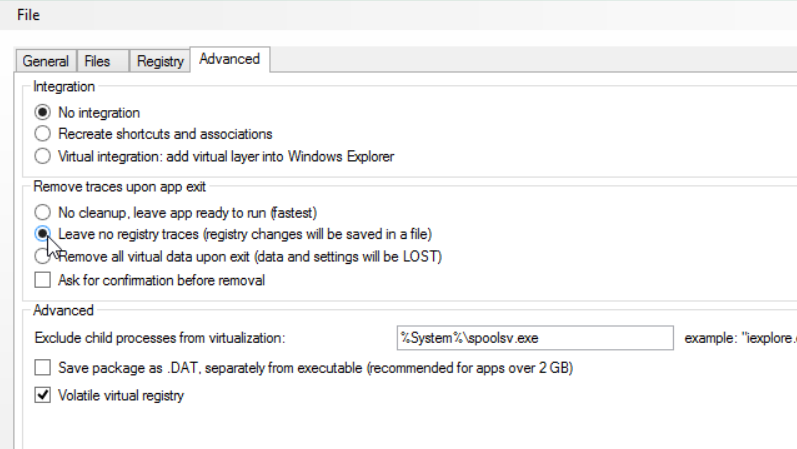Choose No cleanup, leave app ready

point(42,212)
